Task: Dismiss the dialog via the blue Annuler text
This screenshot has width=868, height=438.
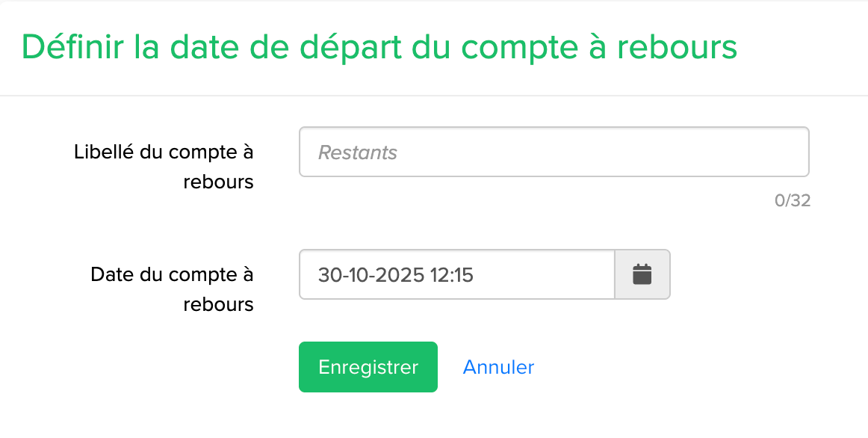Action: pos(498,367)
